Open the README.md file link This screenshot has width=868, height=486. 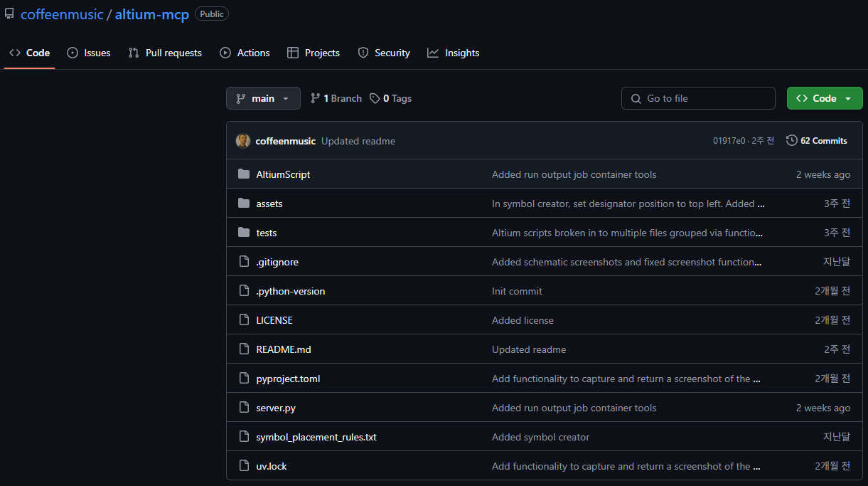point(283,349)
